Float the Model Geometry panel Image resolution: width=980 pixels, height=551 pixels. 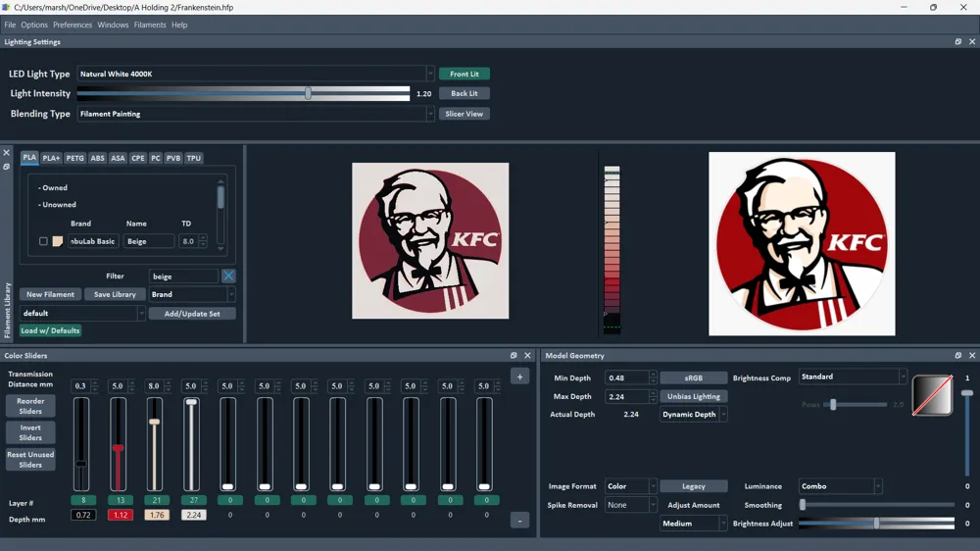[x=958, y=355]
